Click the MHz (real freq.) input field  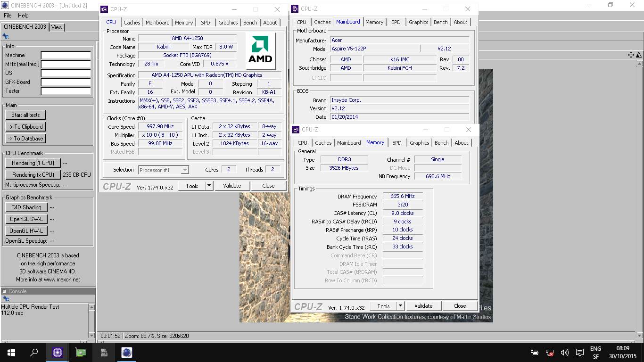pyautogui.click(x=66, y=64)
